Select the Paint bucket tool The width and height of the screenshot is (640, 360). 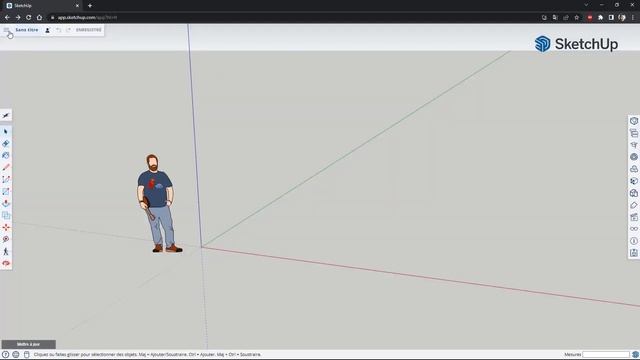[6, 156]
